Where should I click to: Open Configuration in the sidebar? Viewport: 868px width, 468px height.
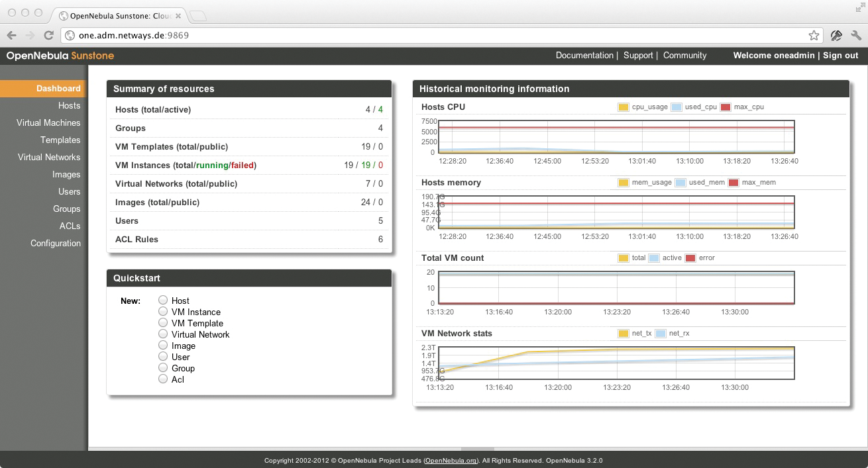point(56,243)
